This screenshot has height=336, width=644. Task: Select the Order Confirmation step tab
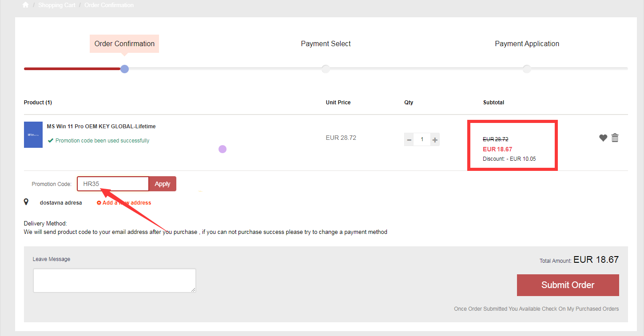pyautogui.click(x=124, y=43)
